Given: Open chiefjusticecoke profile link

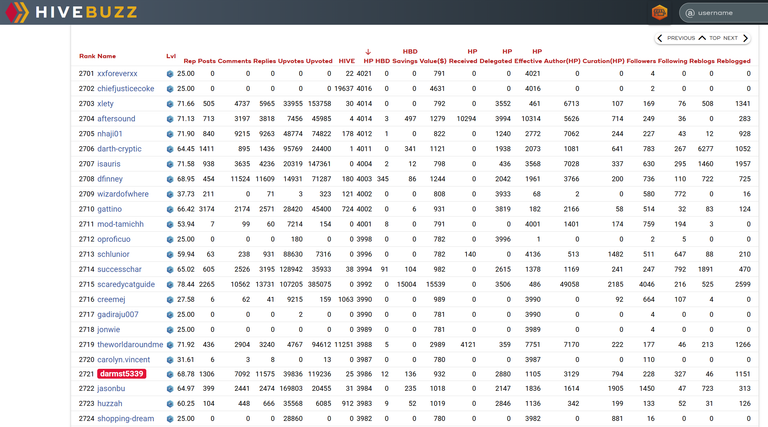Looking at the screenshot, I should [125, 89].
